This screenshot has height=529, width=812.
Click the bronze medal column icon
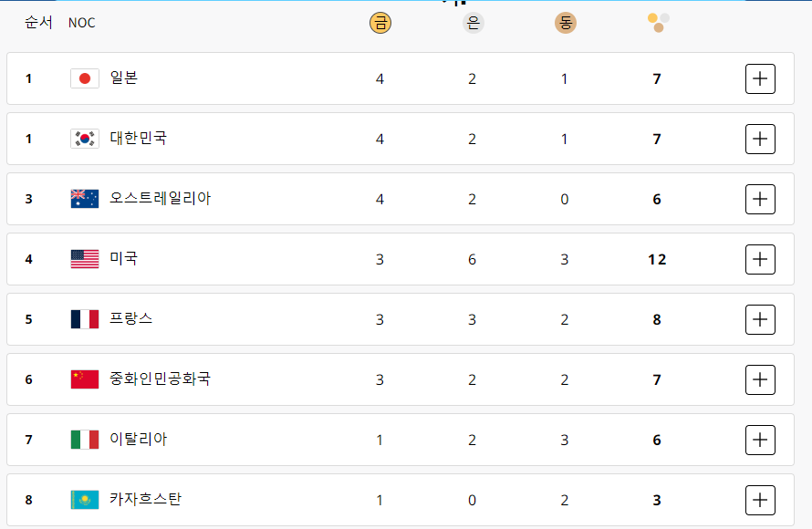click(566, 23)
